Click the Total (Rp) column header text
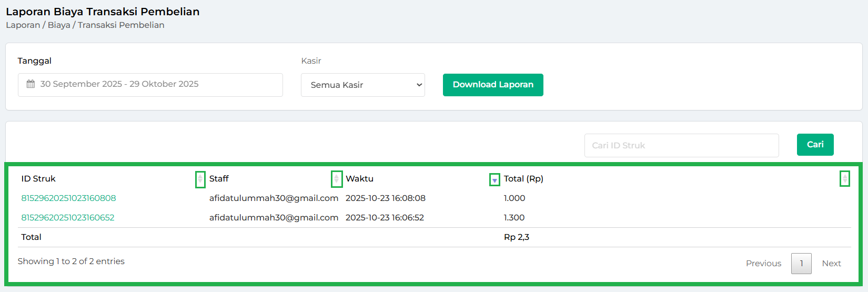Screen dimensions: 868x292 coord(523,179)
